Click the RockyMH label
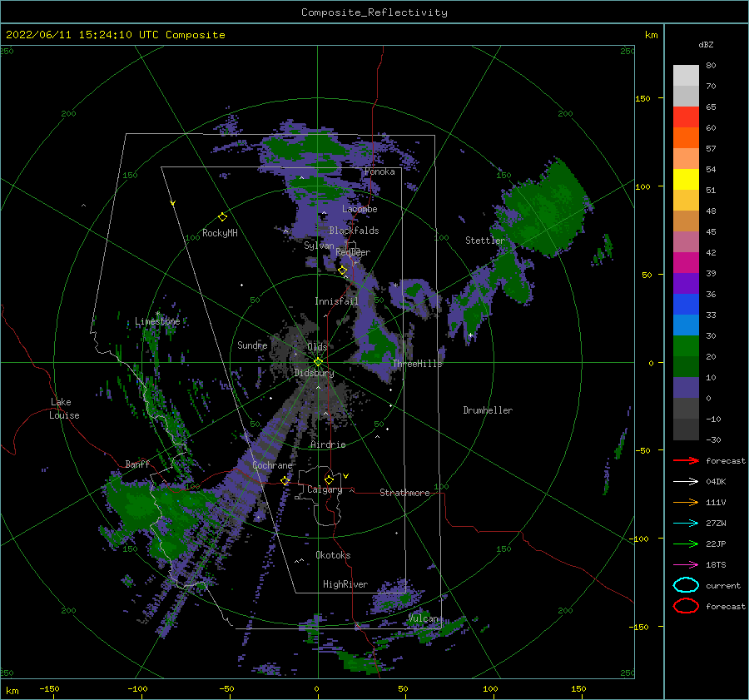 pyautogui.click(x=220, y=233)
